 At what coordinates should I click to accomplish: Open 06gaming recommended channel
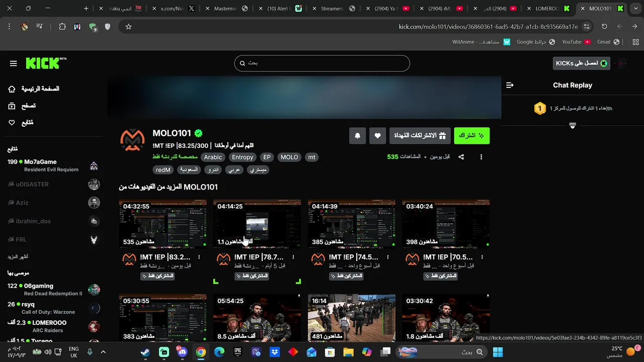click(53, 290)
